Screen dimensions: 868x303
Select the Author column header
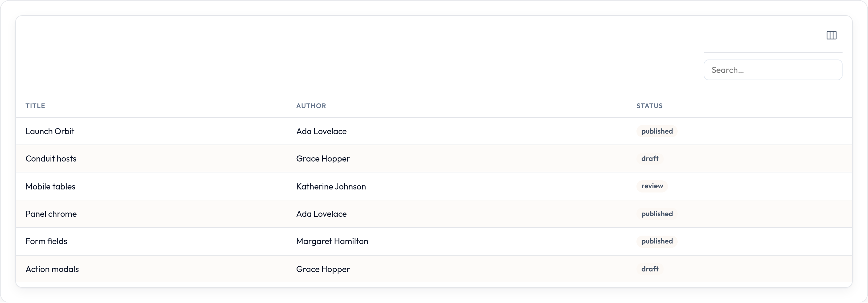(311, 106)
